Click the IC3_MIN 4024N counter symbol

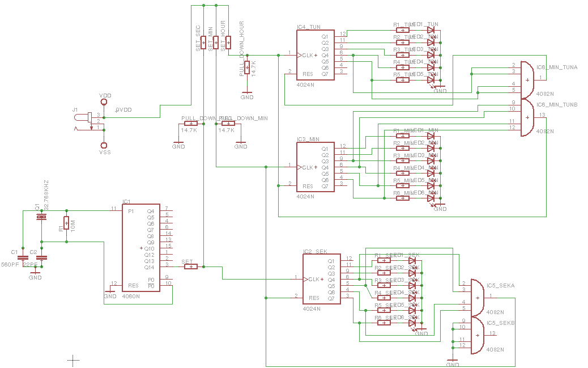(x=316, y=167)
